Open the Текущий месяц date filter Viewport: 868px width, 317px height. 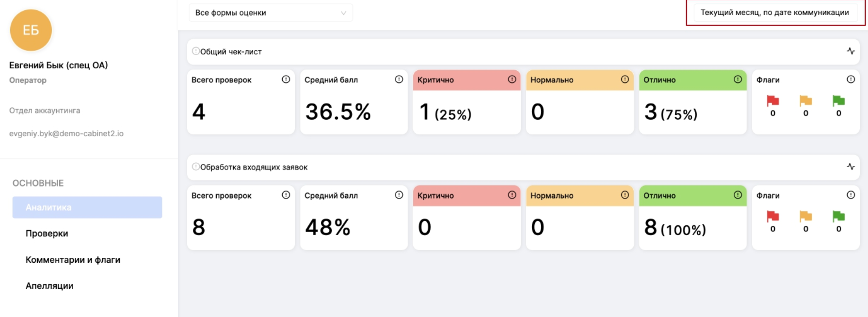[774, 13]
